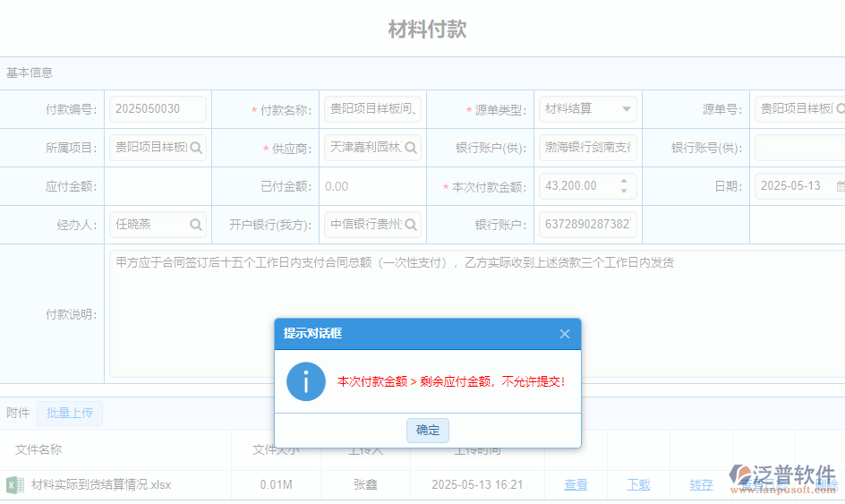Click search icon in 经办人 field

(196, 225)
